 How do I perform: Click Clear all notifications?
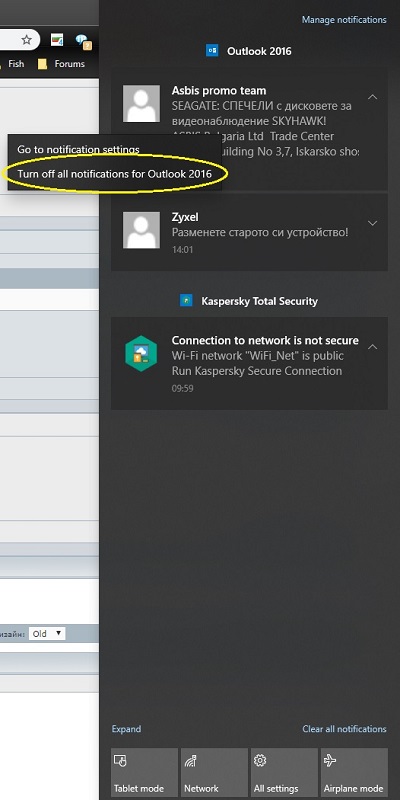pos(344,729)
